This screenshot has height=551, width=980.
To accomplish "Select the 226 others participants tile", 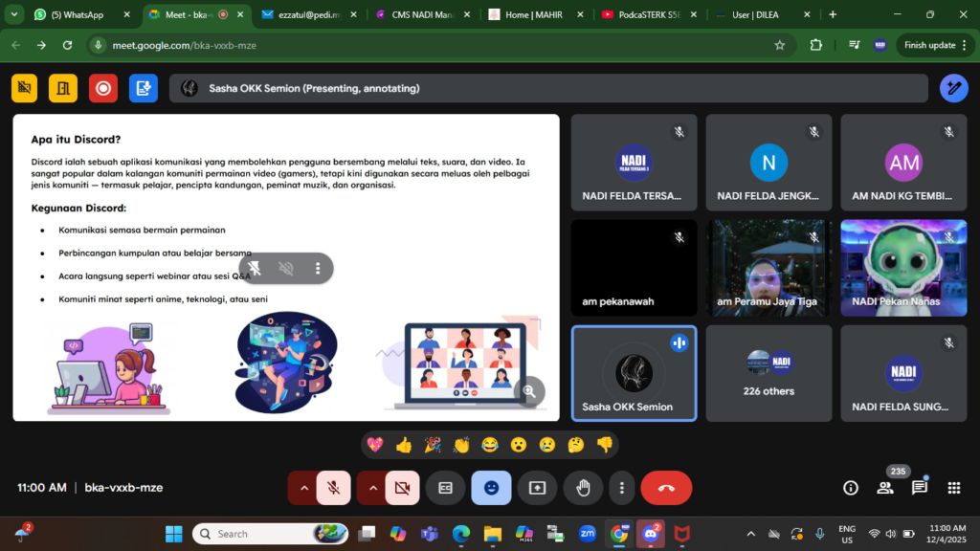I will coord(768,374).
